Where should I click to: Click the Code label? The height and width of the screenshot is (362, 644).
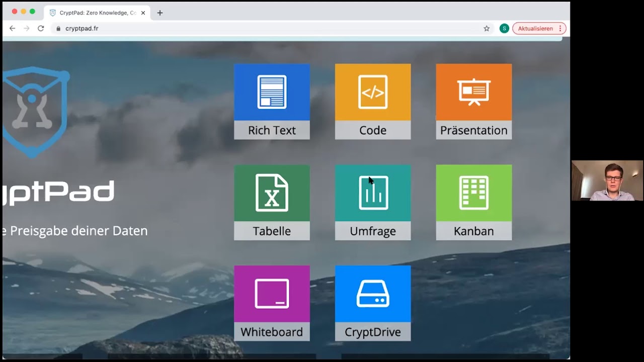tap(373, 130)
